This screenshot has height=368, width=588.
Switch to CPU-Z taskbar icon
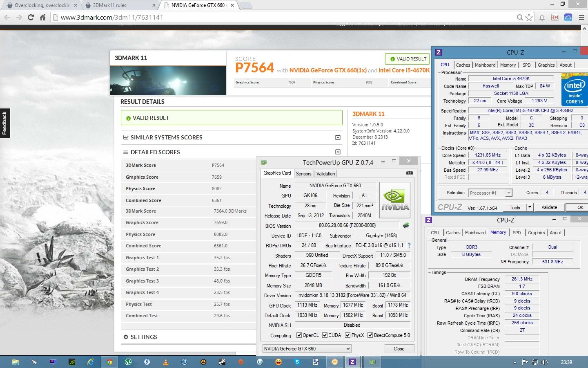pyautogui.click(x=352, y=362)
